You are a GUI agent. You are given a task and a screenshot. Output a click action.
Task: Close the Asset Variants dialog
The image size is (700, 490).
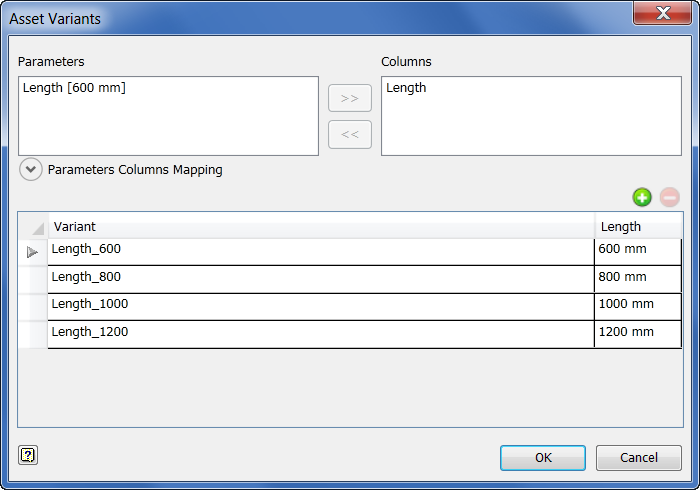662,13
